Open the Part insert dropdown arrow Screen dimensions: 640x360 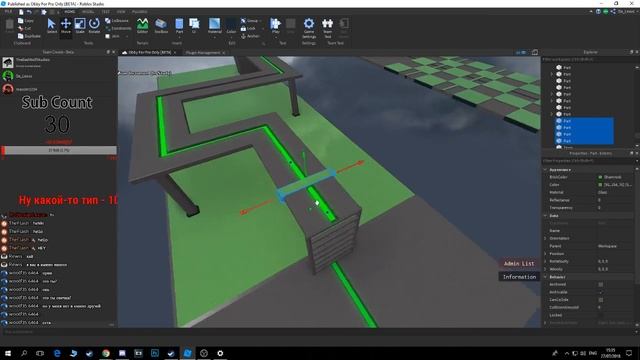pos(179,37)
